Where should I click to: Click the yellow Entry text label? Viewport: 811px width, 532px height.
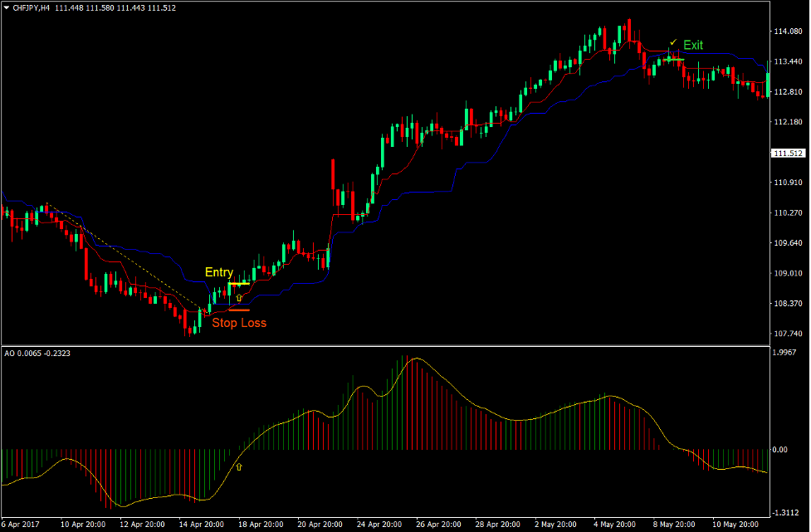point(219,272)
